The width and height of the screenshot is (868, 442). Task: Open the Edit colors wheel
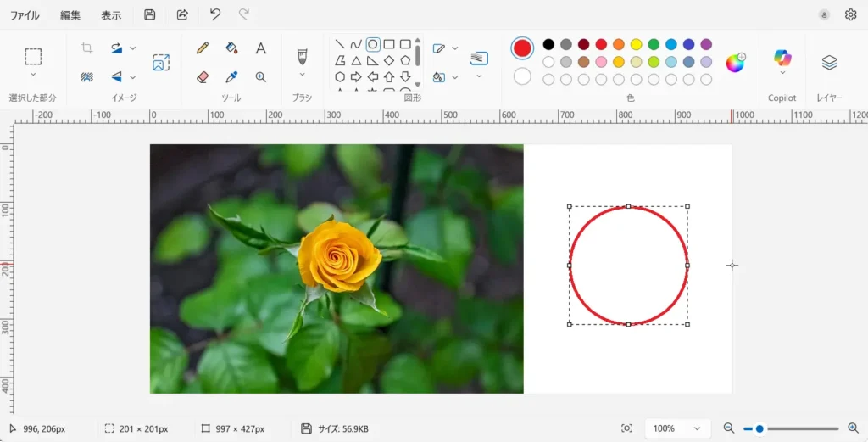pyautogui.click(x=736, y=63)
